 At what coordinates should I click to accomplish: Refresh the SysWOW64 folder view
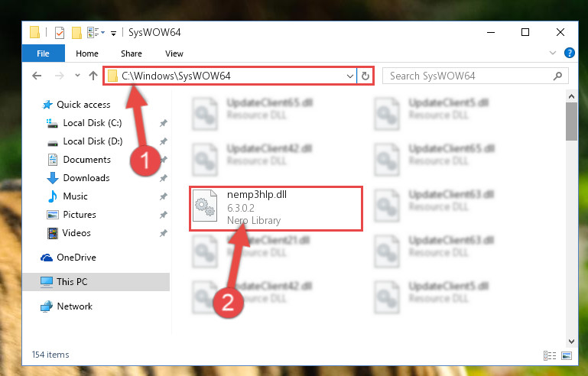coord(365,76)
